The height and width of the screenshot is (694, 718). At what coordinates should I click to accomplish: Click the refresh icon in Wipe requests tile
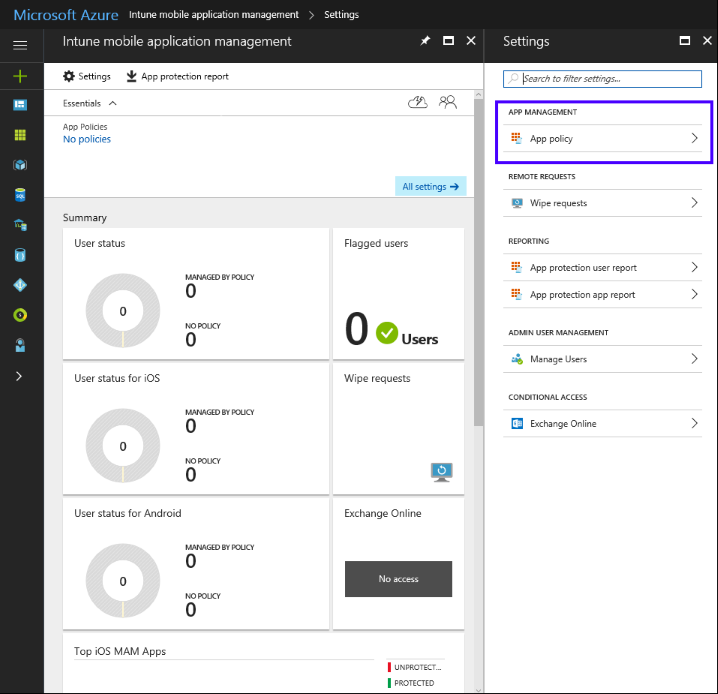[441, 471]
